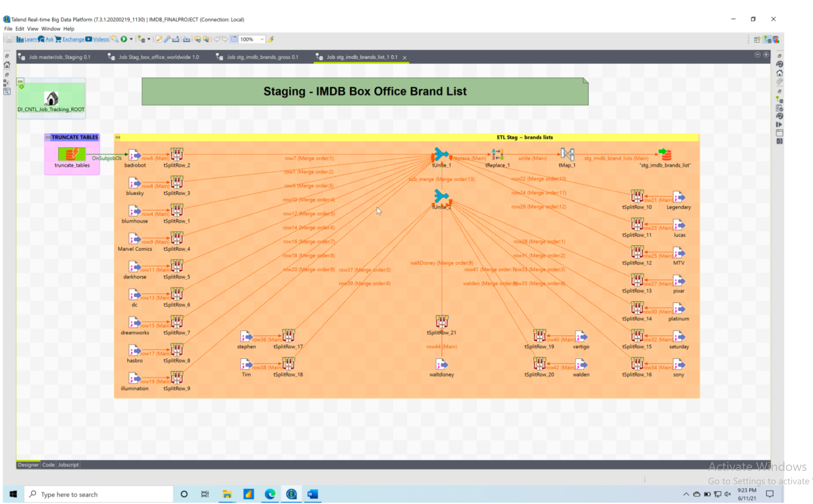This screenshot has height=504, width=813.
Task: Open the Run job dropdown arrow
Action: click(x=131, y=39)
